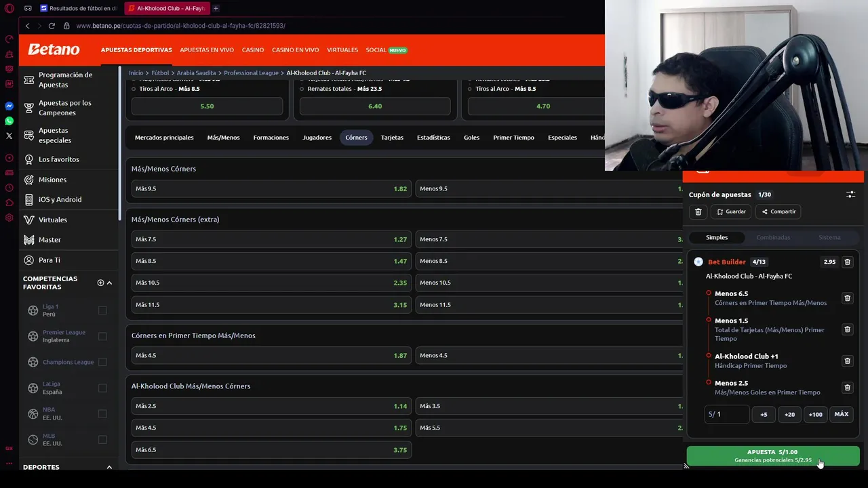
Task: Go back in browser history
Action: (x=27, y=26)
